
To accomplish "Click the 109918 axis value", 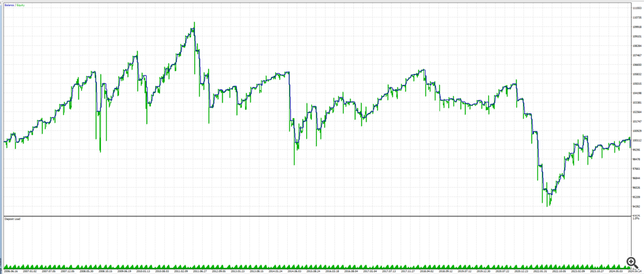I will [637, 27].
